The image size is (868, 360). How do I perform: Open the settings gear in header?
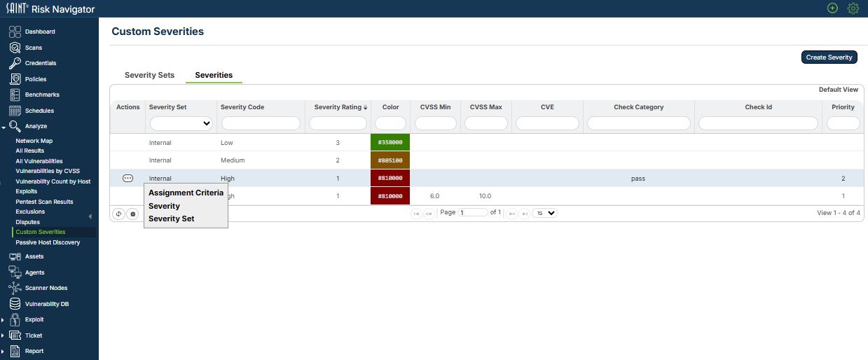point(853,8)
